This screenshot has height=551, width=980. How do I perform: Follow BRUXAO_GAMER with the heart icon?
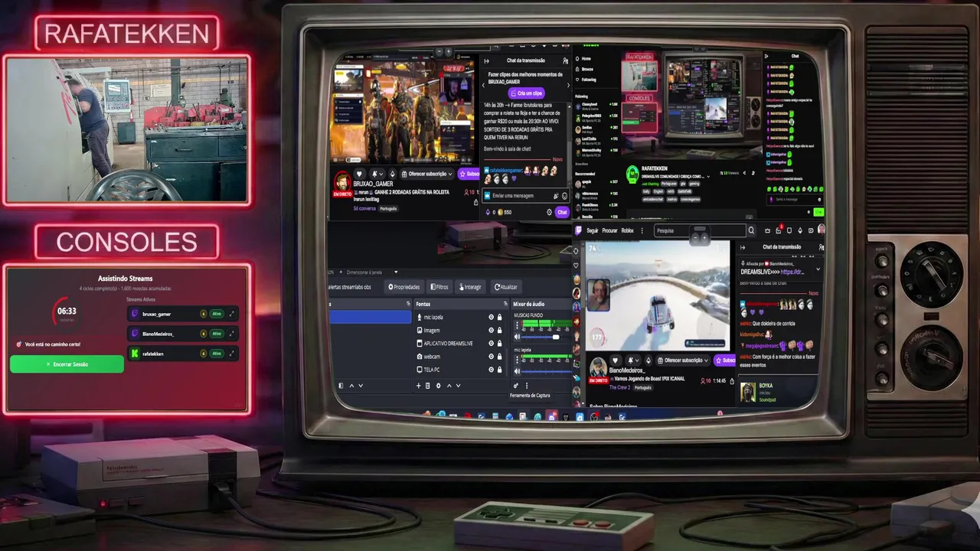pos(359,174)
